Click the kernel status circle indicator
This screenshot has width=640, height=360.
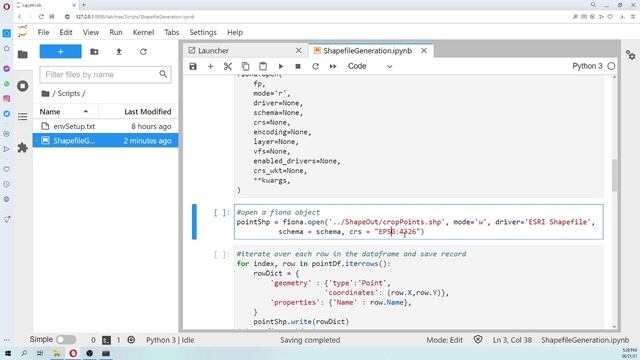pos(611,66)
